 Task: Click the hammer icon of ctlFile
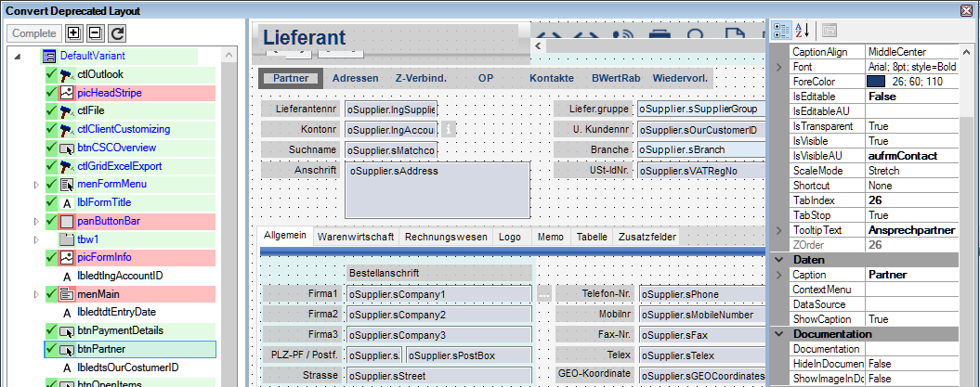pyautogui.click(x=66, y=111)
